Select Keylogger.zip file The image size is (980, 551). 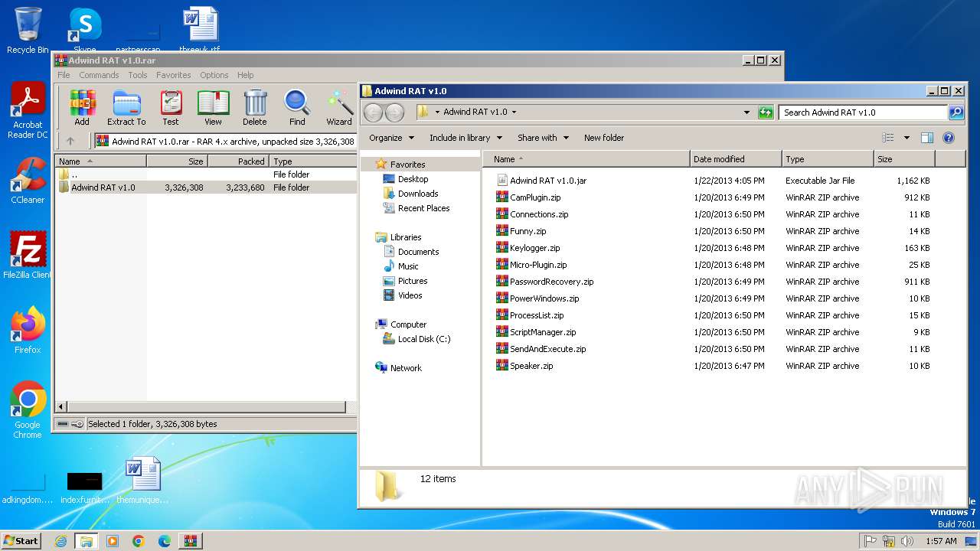pyautogui.click(x=528, y=248)
